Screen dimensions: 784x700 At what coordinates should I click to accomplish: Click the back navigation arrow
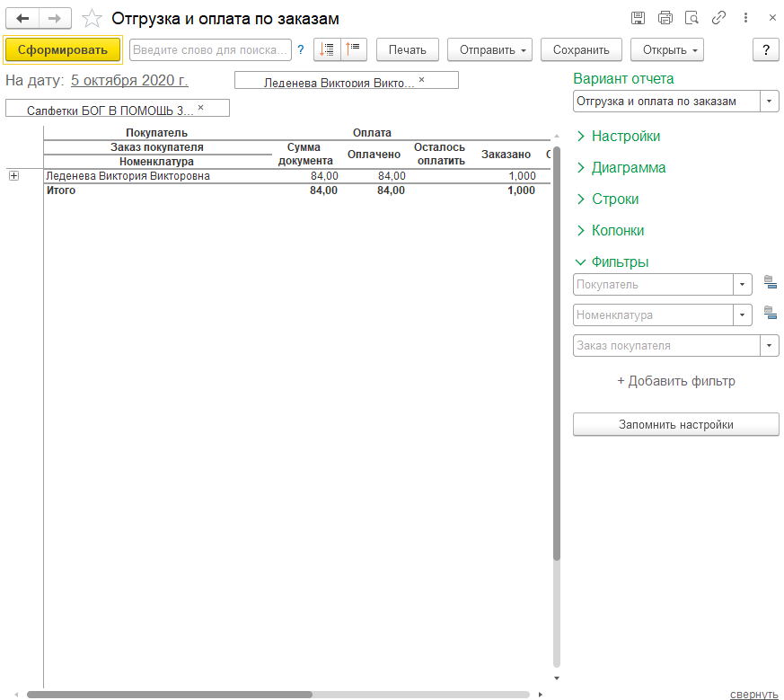coord(22,18)
